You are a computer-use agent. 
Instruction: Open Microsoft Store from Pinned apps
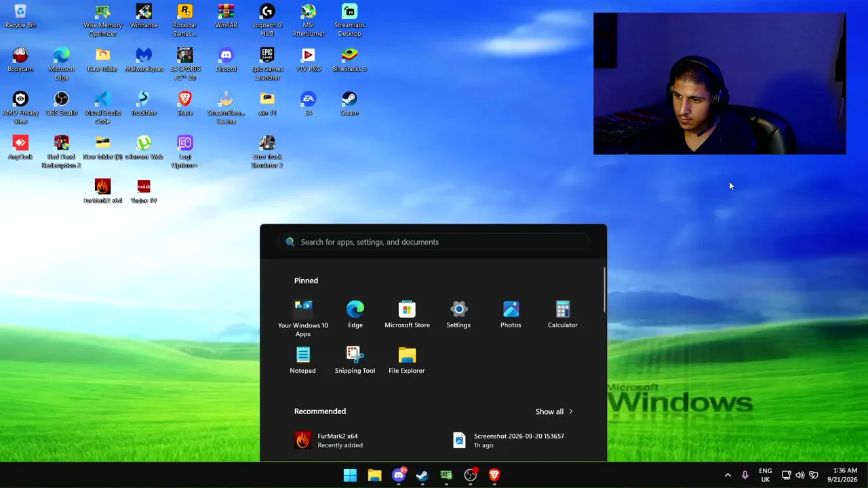(407, 315)
